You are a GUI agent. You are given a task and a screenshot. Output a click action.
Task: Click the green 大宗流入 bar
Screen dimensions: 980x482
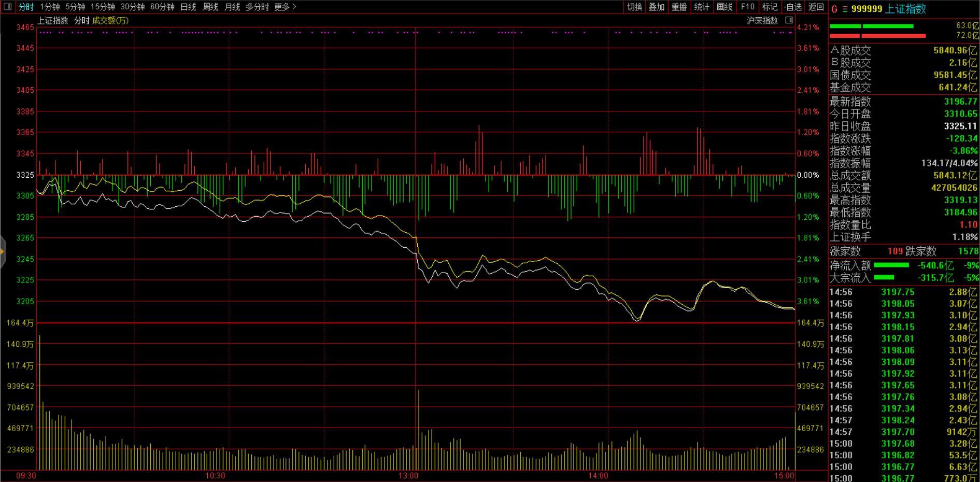coord(884,277)
